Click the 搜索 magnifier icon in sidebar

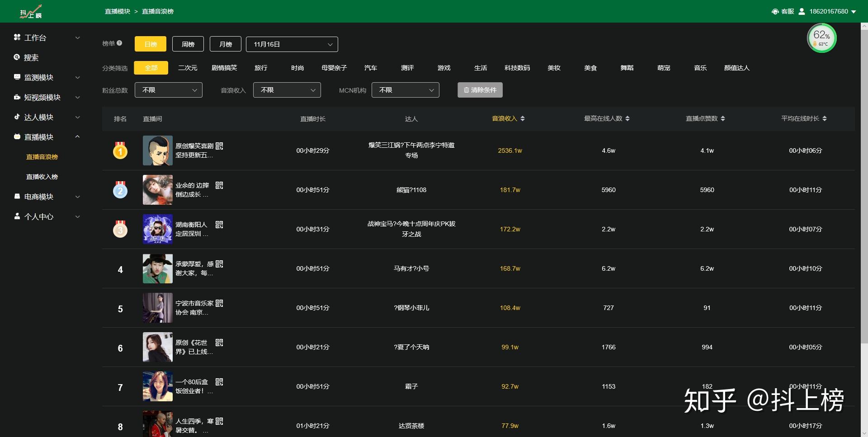coord(17,57)
